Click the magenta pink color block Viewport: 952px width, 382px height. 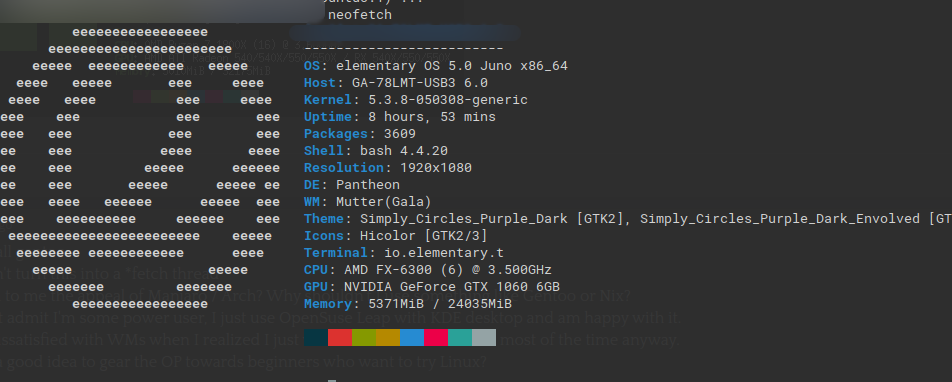[436, 338]
